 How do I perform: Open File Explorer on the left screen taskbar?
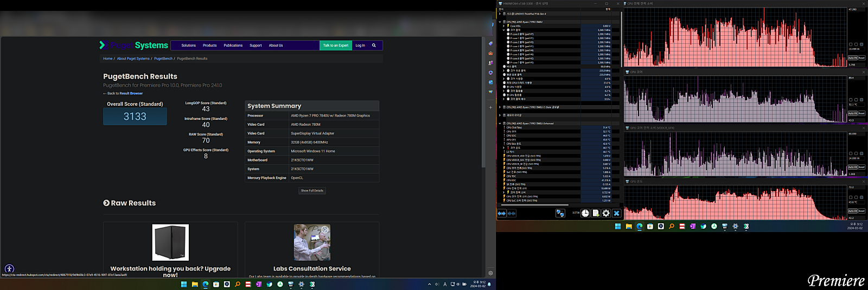[x=195, y=284]
